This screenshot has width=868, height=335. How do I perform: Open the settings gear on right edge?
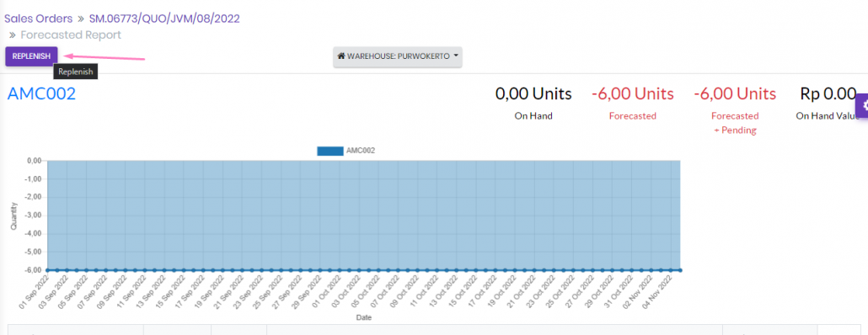[862, 105]
